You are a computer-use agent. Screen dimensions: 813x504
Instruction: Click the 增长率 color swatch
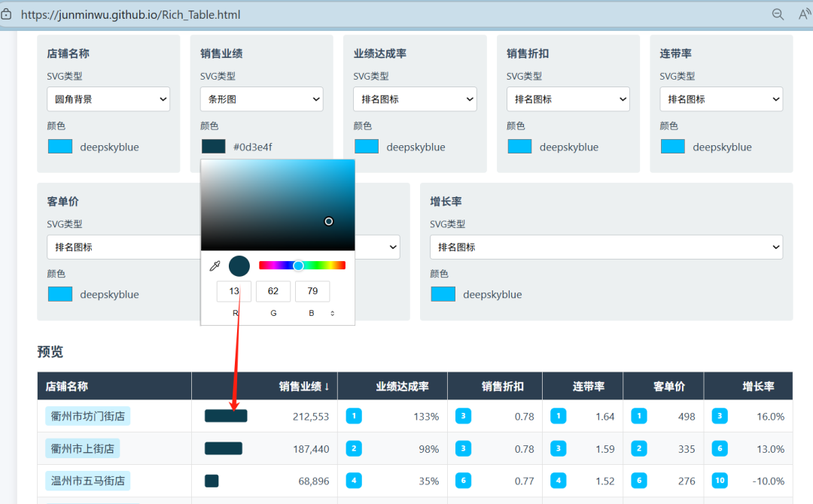pyautogui.click(x=443, y=294)
